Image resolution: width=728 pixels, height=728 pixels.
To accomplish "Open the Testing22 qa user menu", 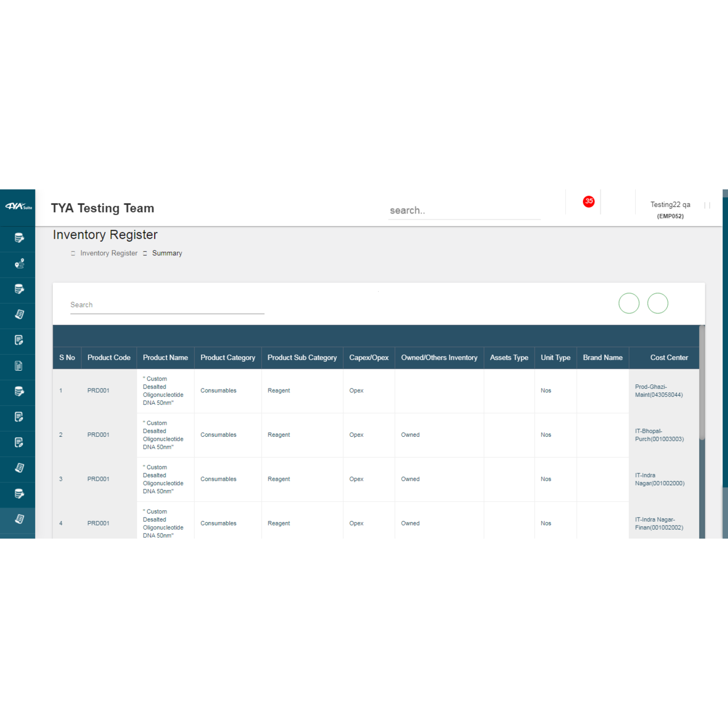I will [x=670, y=209].
